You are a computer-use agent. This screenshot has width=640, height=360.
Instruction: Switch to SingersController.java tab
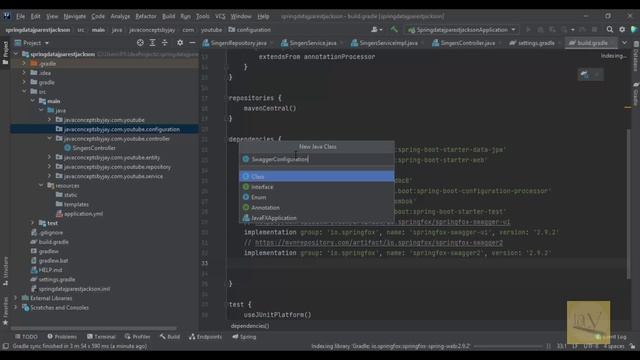point(467,42)
